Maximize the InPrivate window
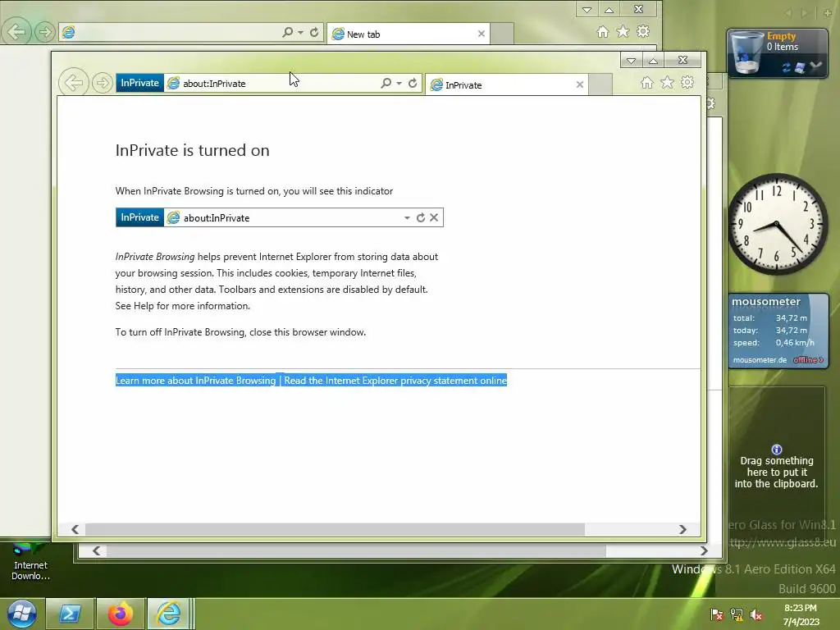 coord(653,60)
